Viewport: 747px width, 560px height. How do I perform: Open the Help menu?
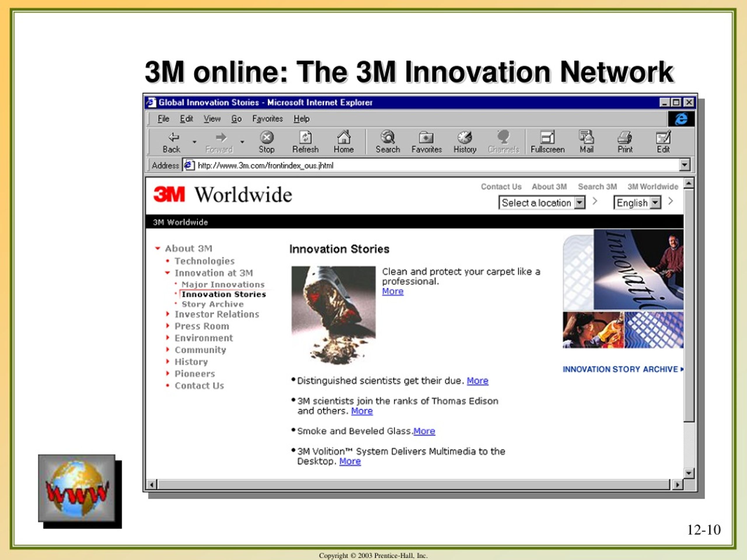click(301, 119)
